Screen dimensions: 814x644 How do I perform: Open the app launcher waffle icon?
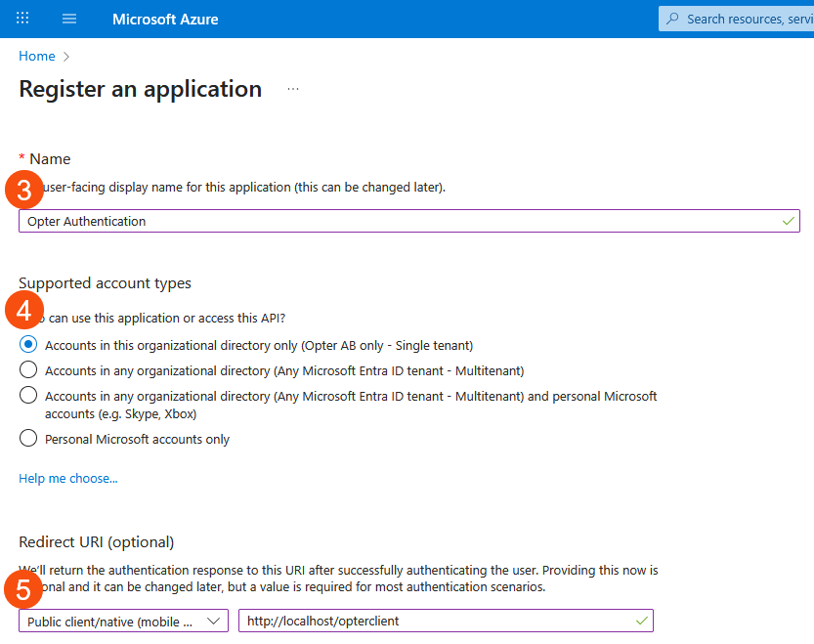click(x=22, y=19)
